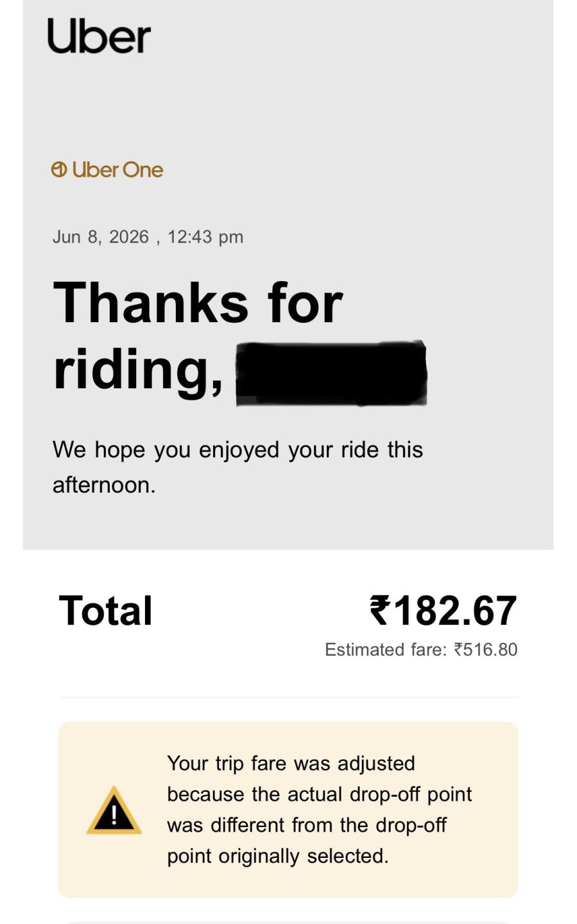577x924 pixels.
Task: Tap the blacked-out rider name block
Action: pos(331,373)
